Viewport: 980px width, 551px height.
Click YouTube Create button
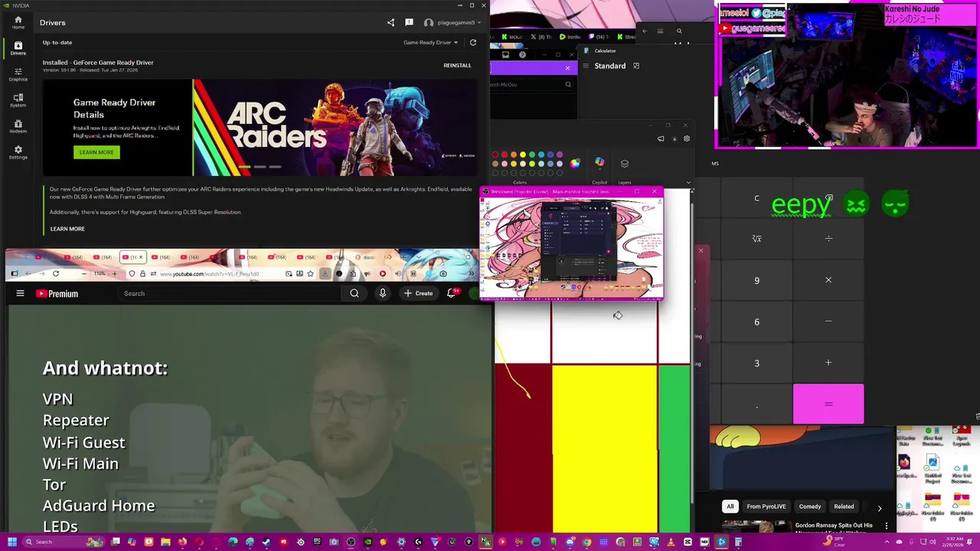[x=418, y=293]
